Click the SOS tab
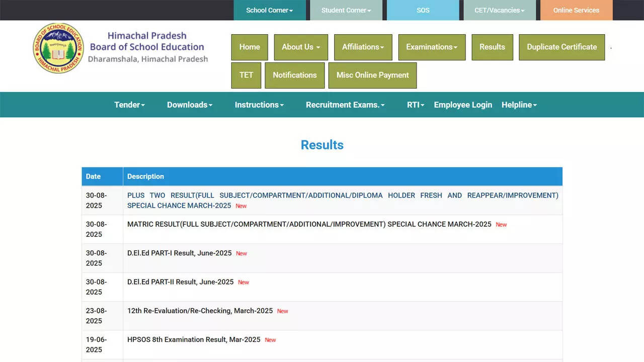 tap(423, 10)
